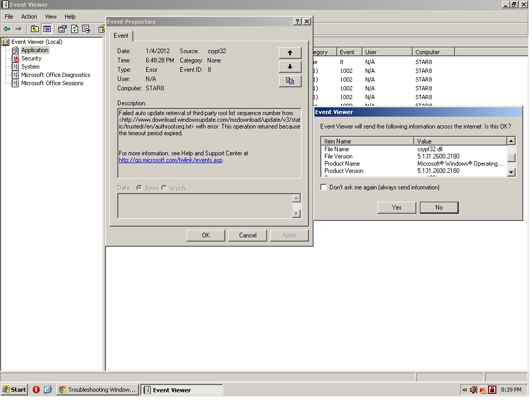
Task: Click the Microsoft Office Sessions tree label
Action: pos(52,83)
